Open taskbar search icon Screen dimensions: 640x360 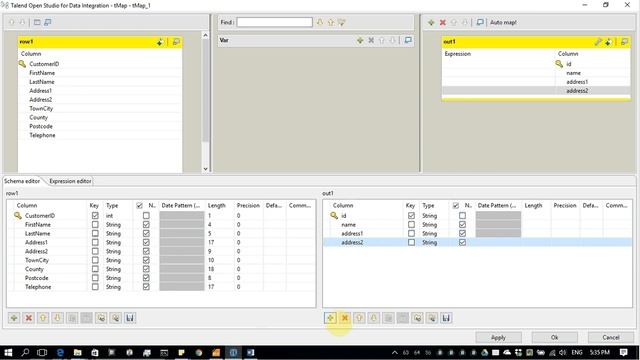25,352
